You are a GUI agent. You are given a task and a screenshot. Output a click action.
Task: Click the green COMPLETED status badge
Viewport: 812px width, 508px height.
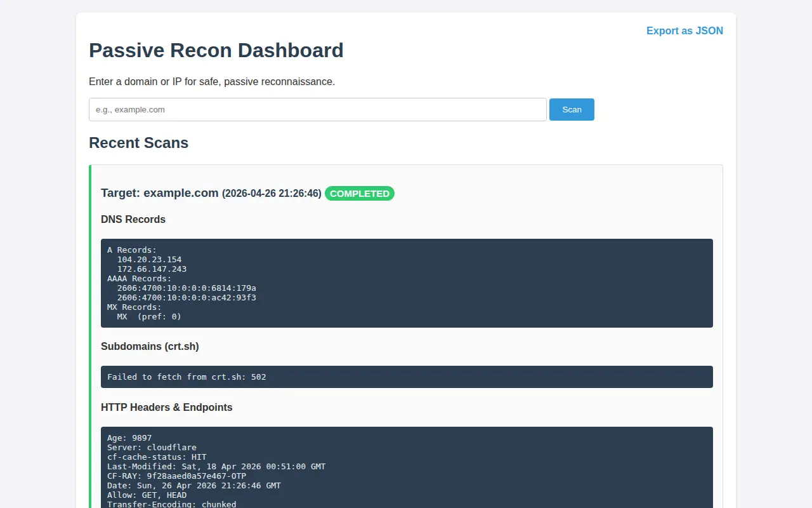point(360,194)
